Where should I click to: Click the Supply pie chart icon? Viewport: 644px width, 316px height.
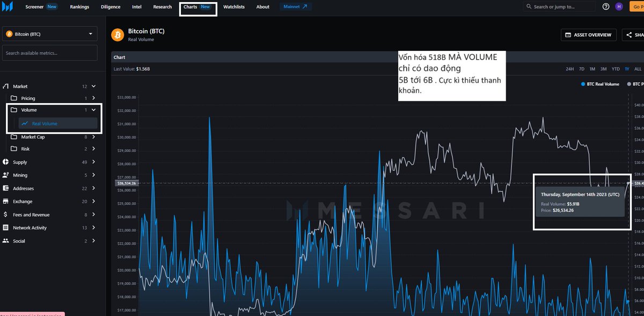tap(6, 162)
